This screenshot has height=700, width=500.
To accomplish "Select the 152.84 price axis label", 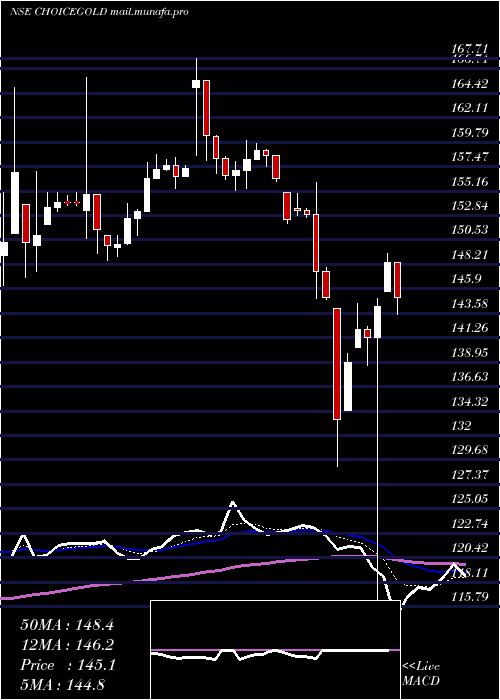I will click(x=471, y=206).
